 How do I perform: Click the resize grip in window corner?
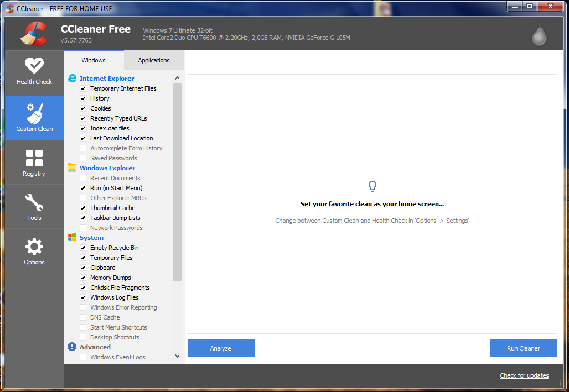(x=558, y=383)
